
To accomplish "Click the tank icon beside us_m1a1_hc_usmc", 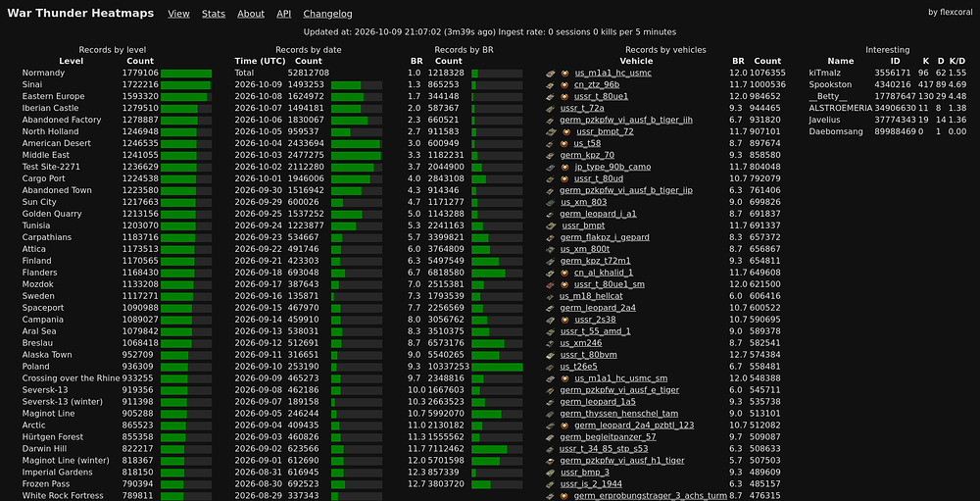I will coord(550,74).
